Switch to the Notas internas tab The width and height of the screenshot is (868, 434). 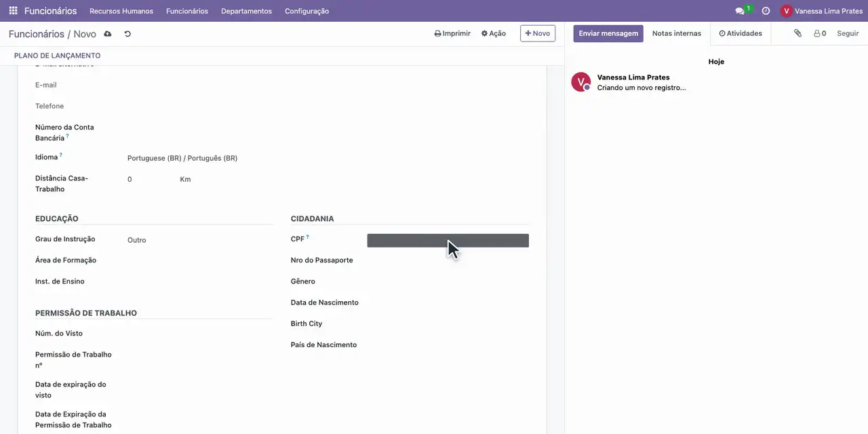coord(677,33)
